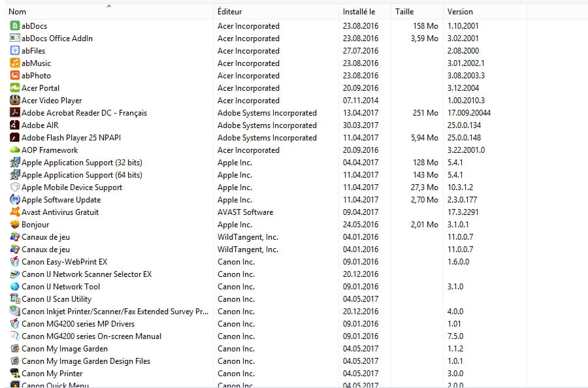The width and height of the screenshot is (588, 388).
Task: Select the Avast Antivirus Gratuit icon
Action: pos(14,212)
